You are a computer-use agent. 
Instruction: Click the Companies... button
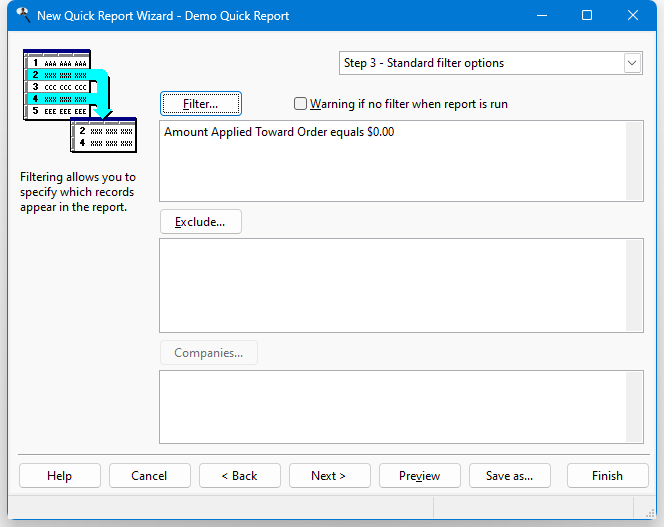208,353
